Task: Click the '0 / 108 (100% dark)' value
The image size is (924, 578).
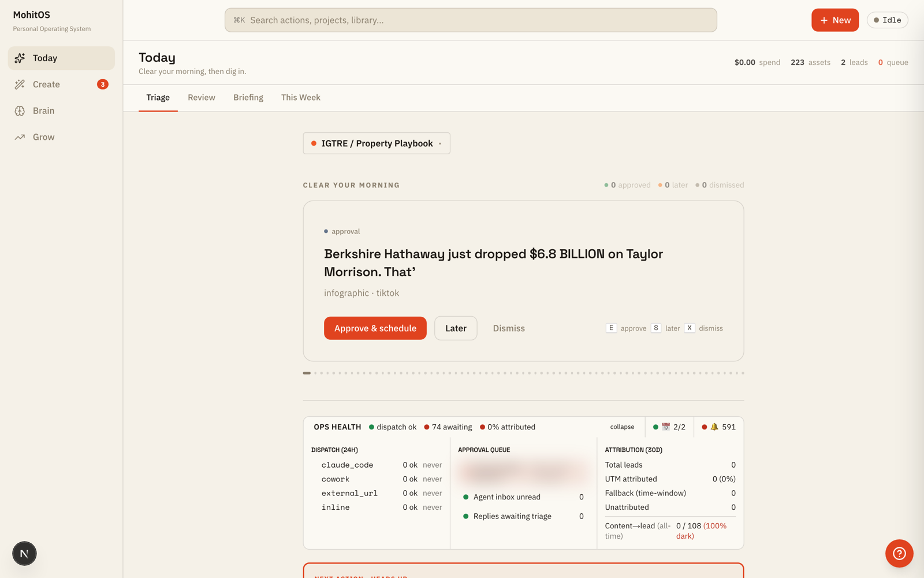Action: [702, 531]
